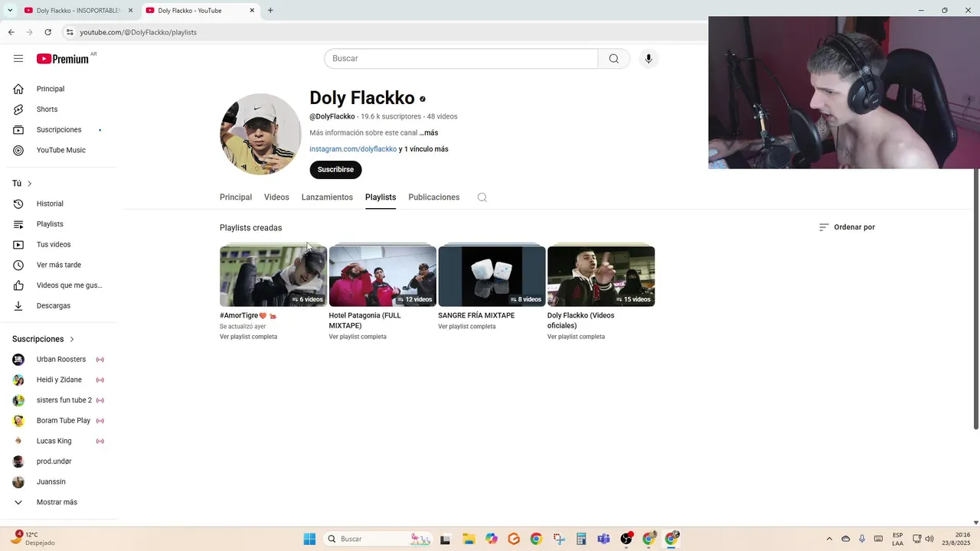Open the instagram.com/dolyflackko link

pos(353,149)
